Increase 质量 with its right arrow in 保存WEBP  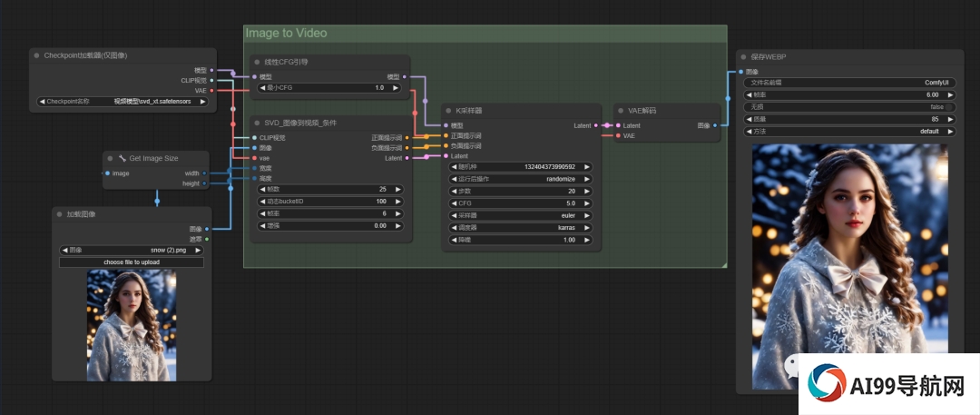click(x=951, y=119)
